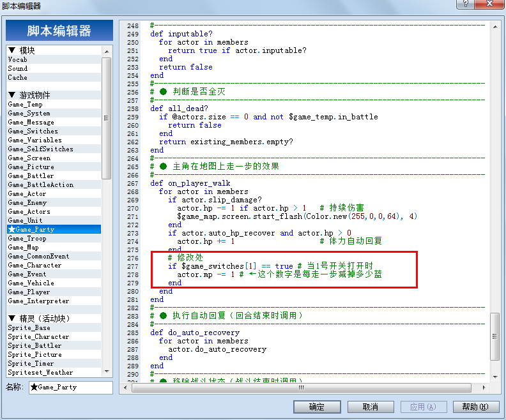Select the Vocab script

tap(54, 59)
